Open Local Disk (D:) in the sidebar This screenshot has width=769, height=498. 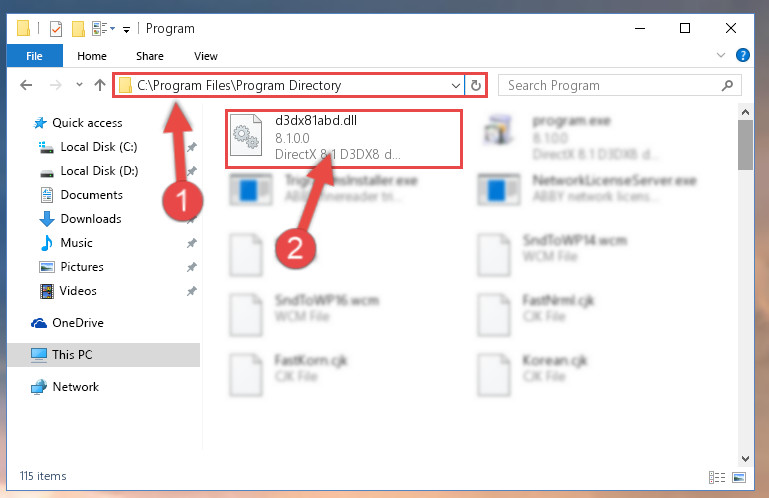tap(89, 171)
